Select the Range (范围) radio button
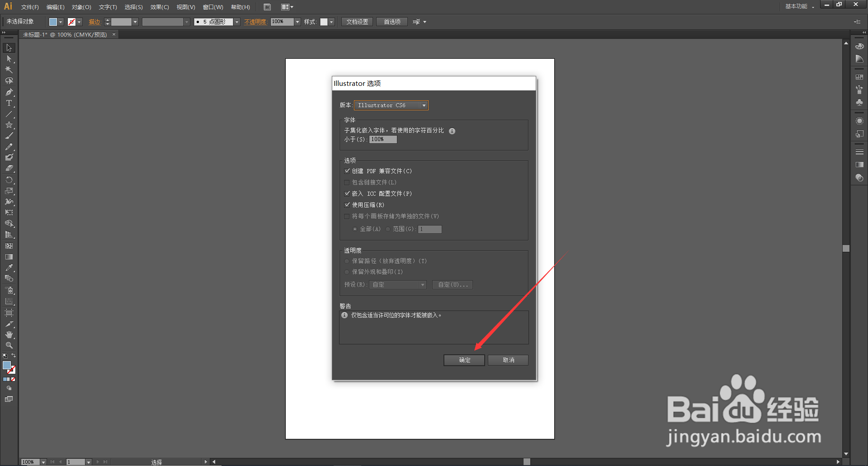This screenshot has height=466, width=868. [388, 229]
